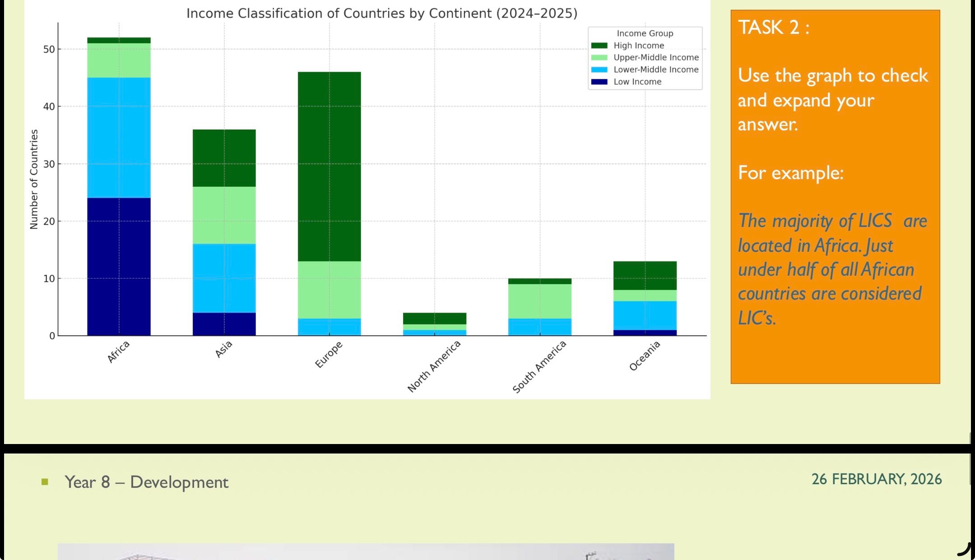This screenshot has width=975, height=560.
Task: Click South America's light green bar segment
Action: tap(540, 301)
